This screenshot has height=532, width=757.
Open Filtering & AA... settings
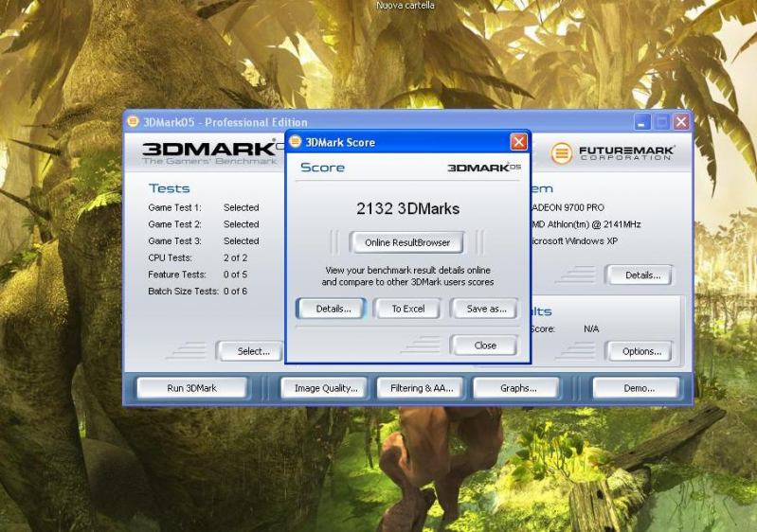click(x=421, y=388)
